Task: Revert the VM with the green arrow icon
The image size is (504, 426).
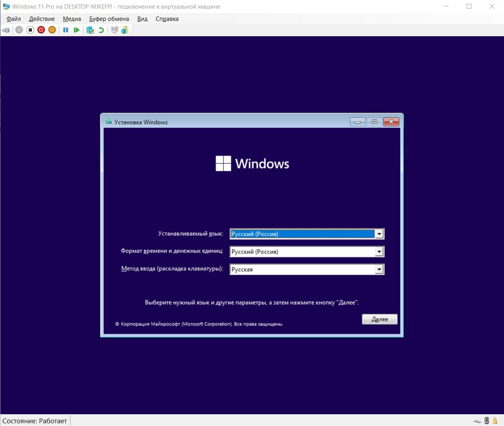Action: point(101,30)
